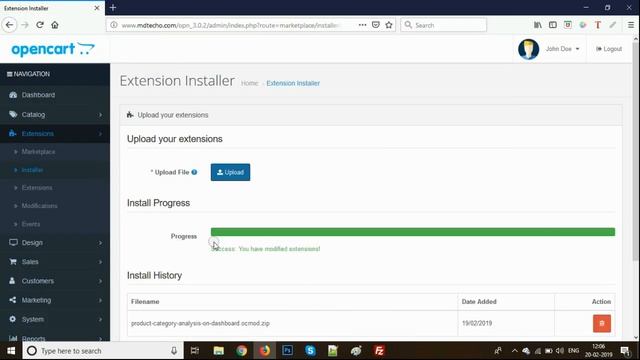Viewport: 640px width, 360px height.
Task: Open File Explorer from taskbar
Action: (218, 351)
